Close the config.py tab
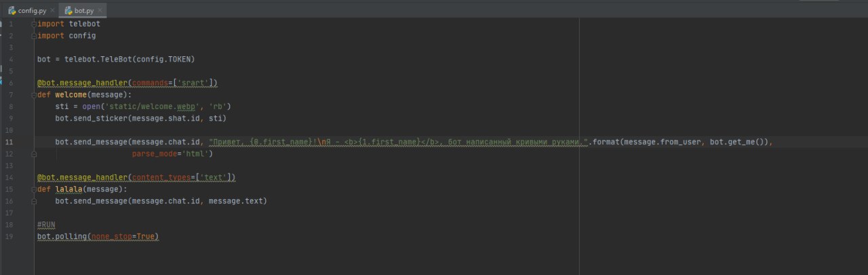Screen dimensions: 868x275 (x=52, y=11)
